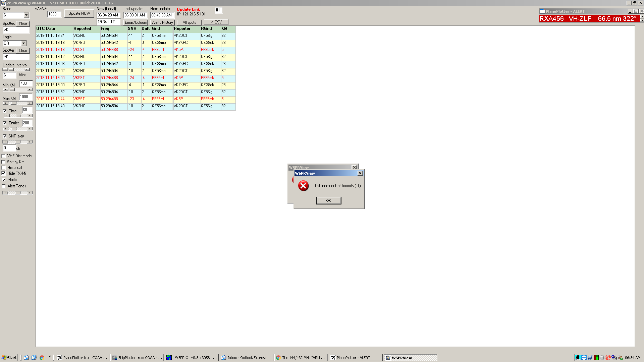Screen dimensions: 644x362
Task: Click the red-green level meter tray icon
Action: click(596, 358)
